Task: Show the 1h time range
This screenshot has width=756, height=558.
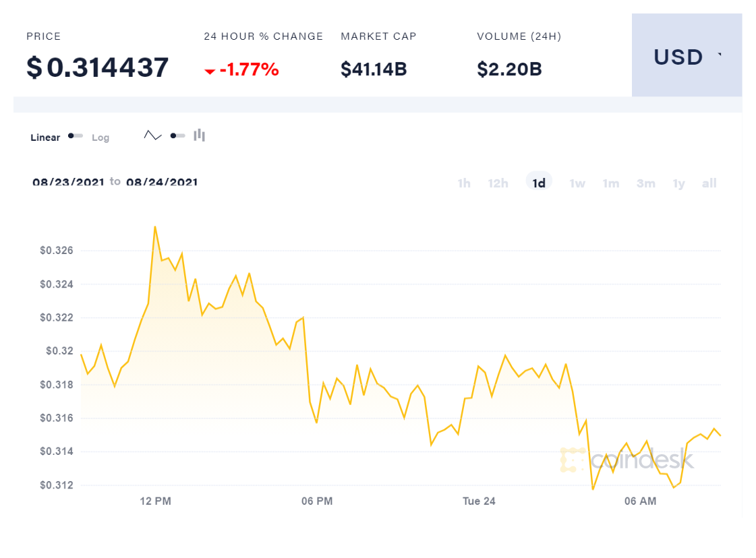Action: coord(464,183)
